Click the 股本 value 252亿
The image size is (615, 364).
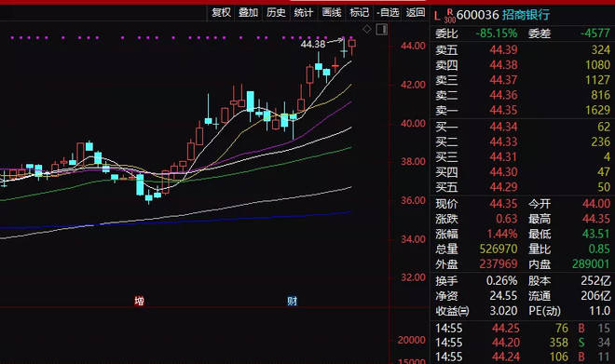[595, 281]
